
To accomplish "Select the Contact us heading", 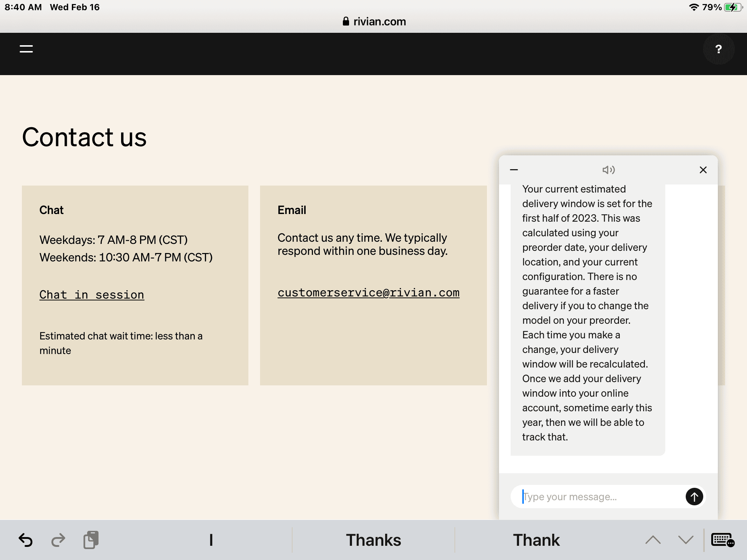I will point(84,137).
